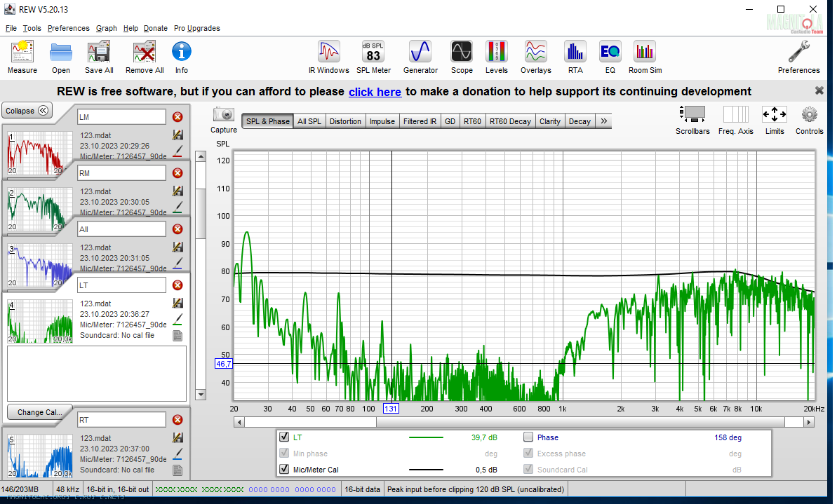The width and height of the screenshot is (837, 504).
Task: Open graph Limits settings
Action: pyautogui.click(x=774, y=114)
